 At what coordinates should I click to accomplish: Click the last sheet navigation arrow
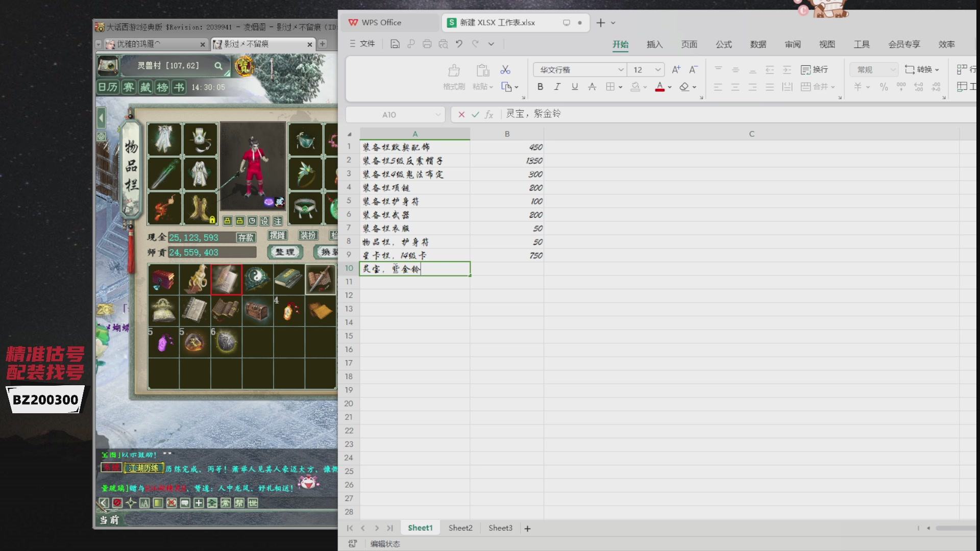click(390, 529)
